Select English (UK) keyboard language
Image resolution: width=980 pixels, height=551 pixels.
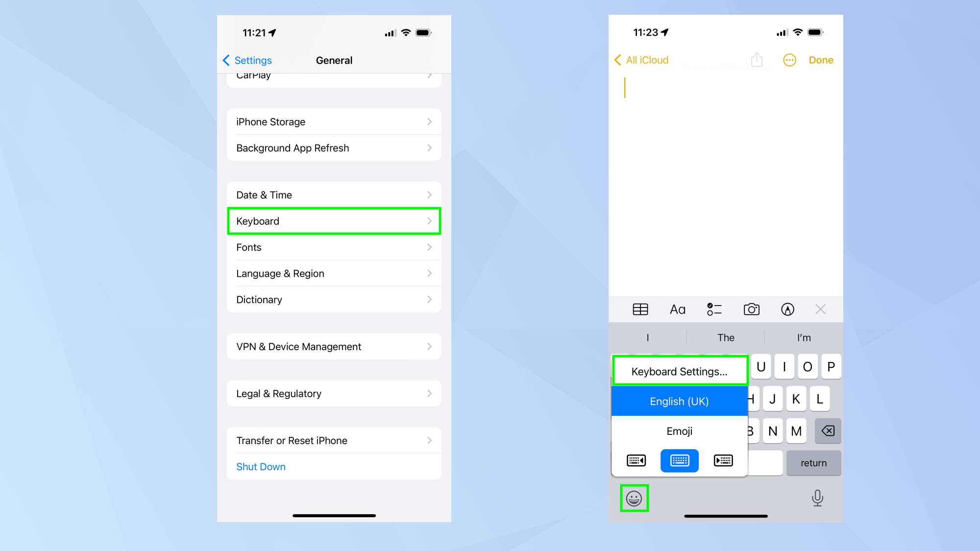(679, 401)
